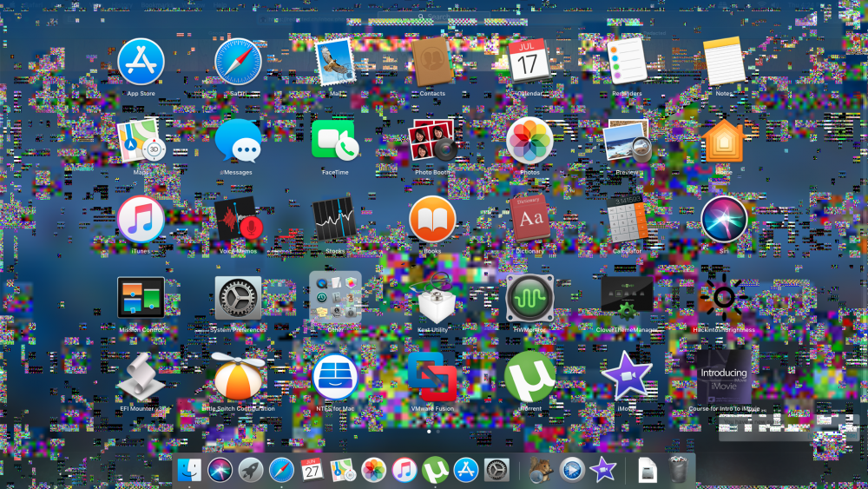868x489 pixels.
Task: Open Little Snitch Configuration beanie icon
Action: 238,377
